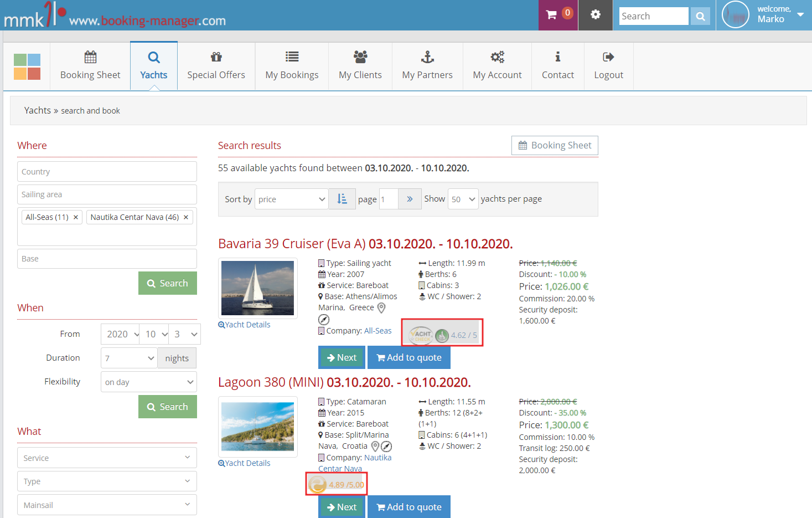Select the Yachts tab

pyautogui.click(x=154, y=66)
